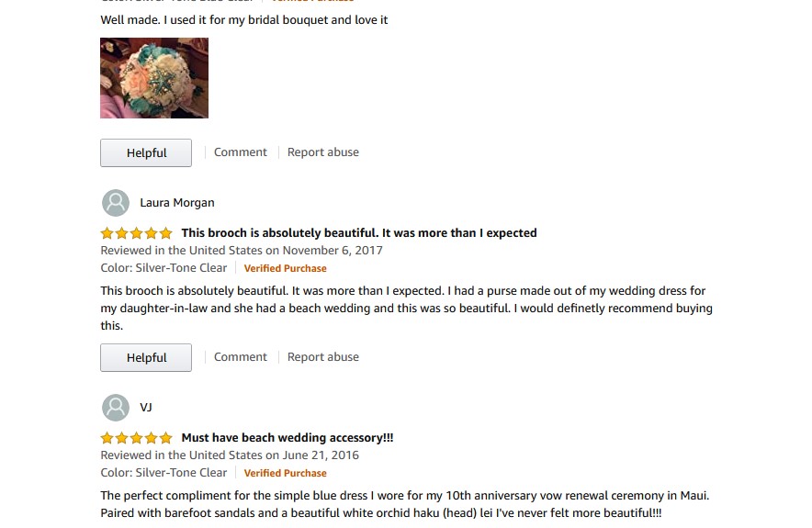Click Comment under the bridal bouquet review
Viewport: 812px width, 528px height.
click(241, 152)
